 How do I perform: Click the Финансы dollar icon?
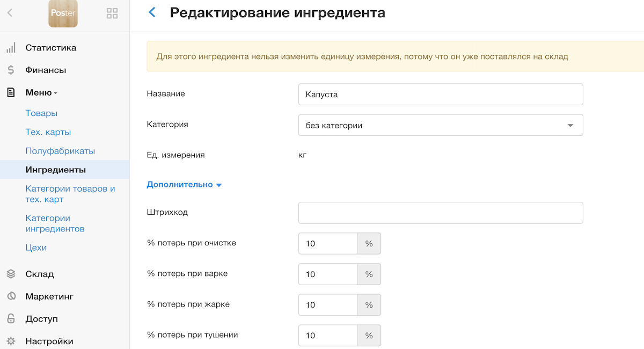11,70
